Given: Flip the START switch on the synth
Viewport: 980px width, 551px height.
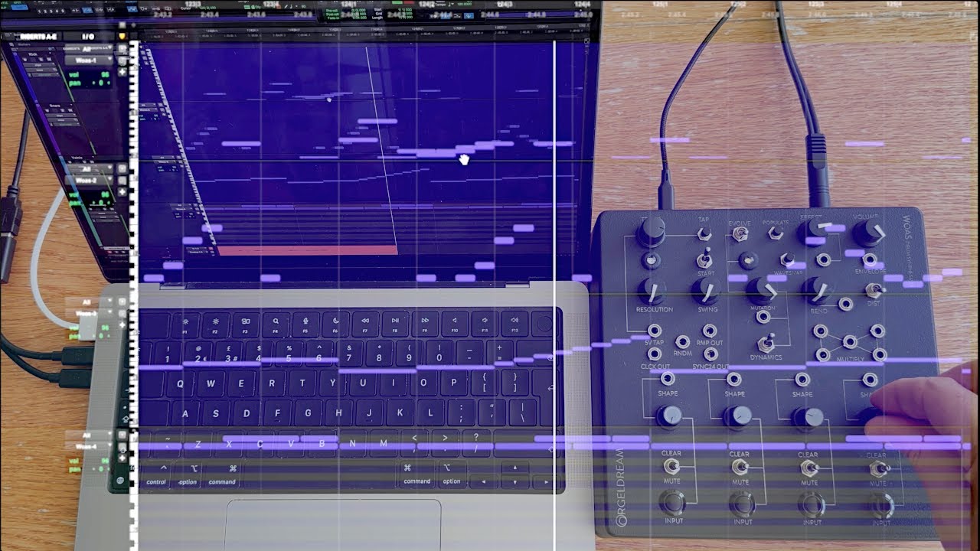Looking at the screenshot, I should click(x=704, y=259).
